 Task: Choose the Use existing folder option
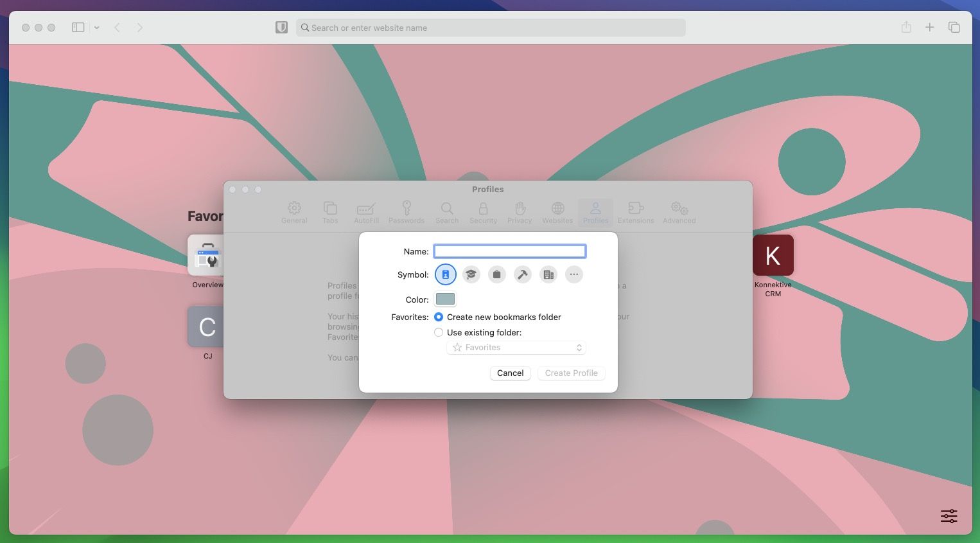(439, 332)
